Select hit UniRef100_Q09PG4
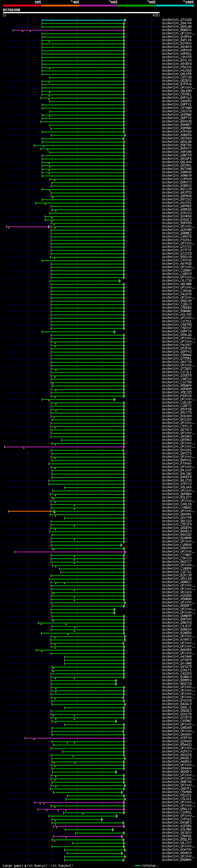Image resolution: width=197 pixels, height=868 pixels. click(177, 37)
